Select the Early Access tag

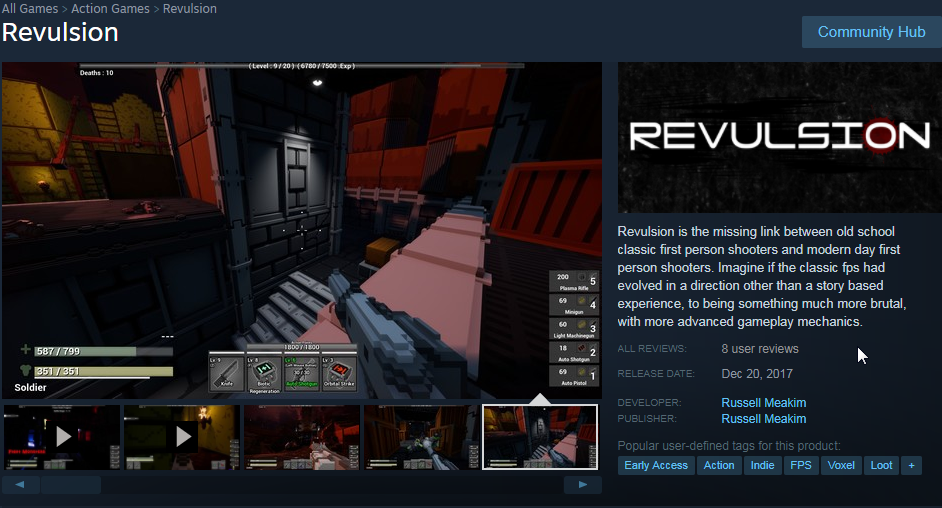656,465
